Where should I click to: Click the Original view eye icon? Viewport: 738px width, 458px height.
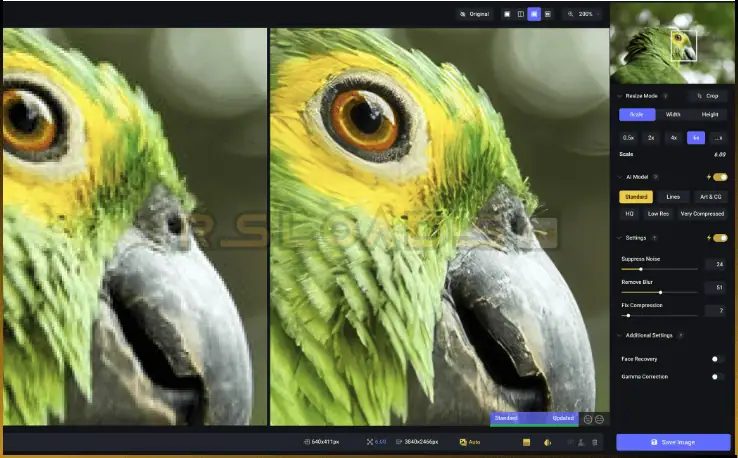pos(463,14)
